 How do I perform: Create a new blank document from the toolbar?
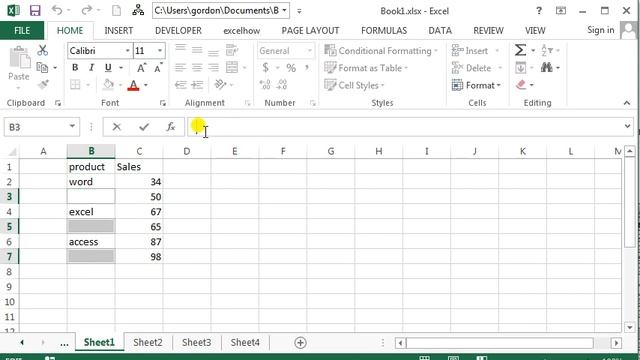tap(116, 11)
